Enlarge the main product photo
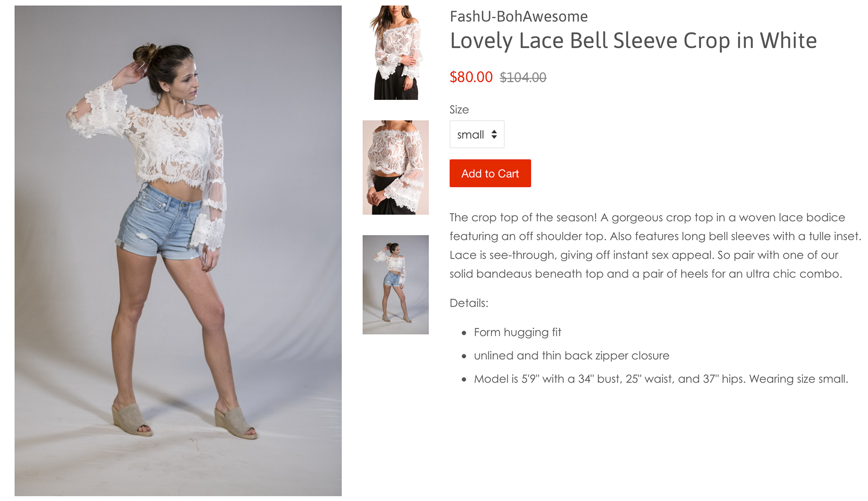The height and width of the screenshot is (501, 868). [x=178, y=251]
